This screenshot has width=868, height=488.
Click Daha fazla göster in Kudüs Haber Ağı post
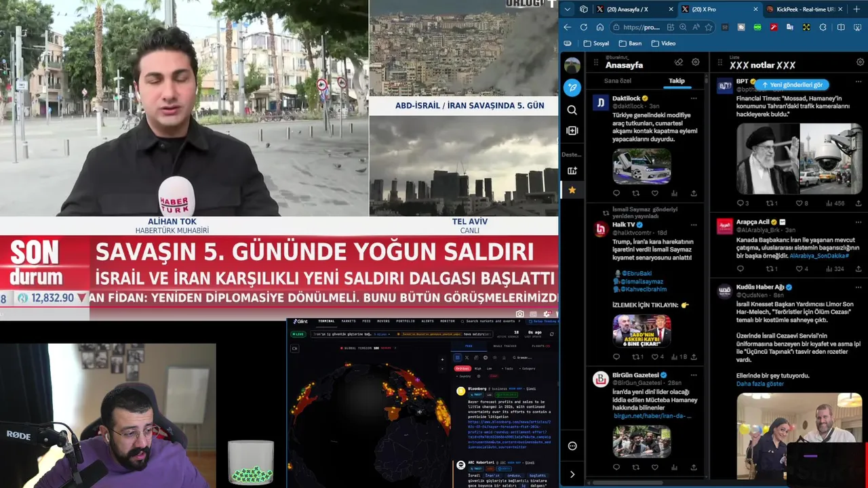(760, 384)
